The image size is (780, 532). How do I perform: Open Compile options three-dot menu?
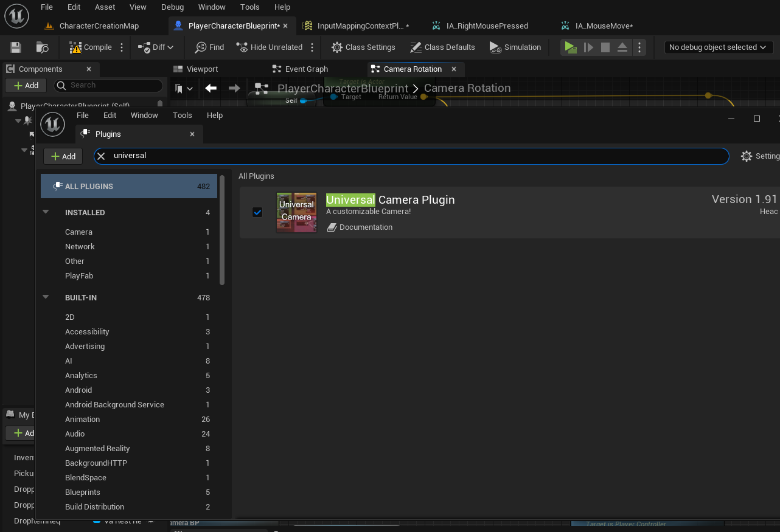coord(122,47)
